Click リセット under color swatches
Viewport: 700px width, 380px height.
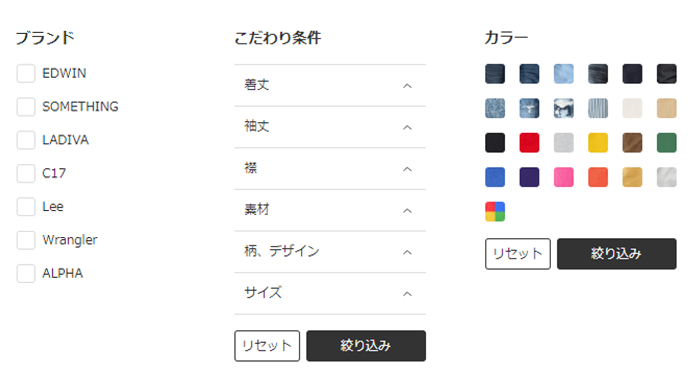pyautogui.click(x=518, y=254)
